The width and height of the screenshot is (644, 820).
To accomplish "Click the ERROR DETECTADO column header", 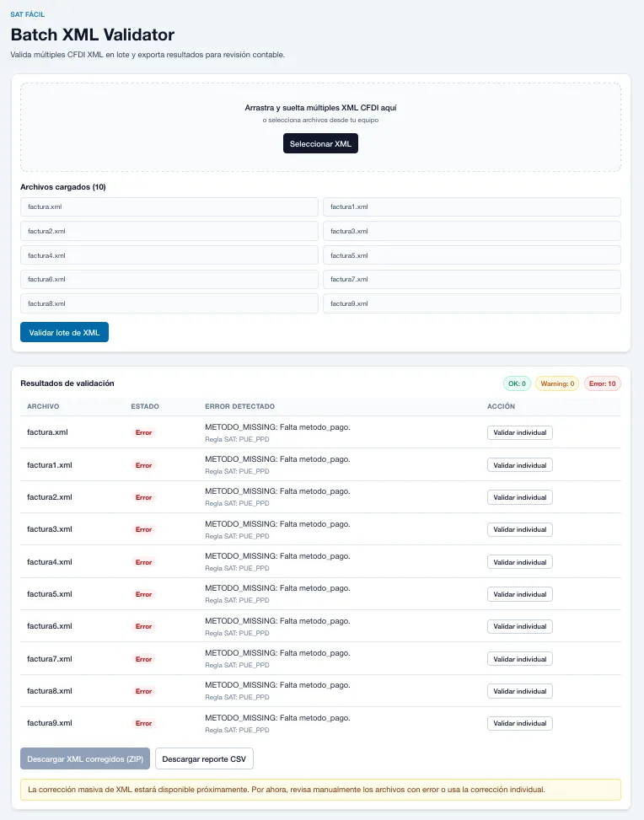I will (x=239, y=406).
